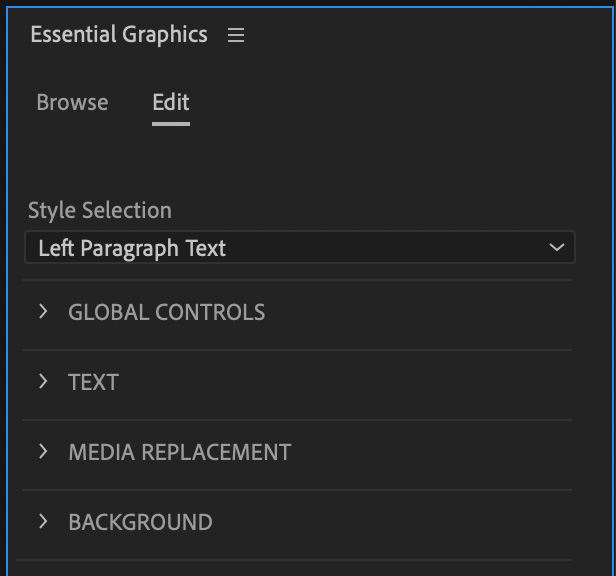Click the MEDIA REPLACEMENT section label

pyautogui.click(x=179, y=452)
